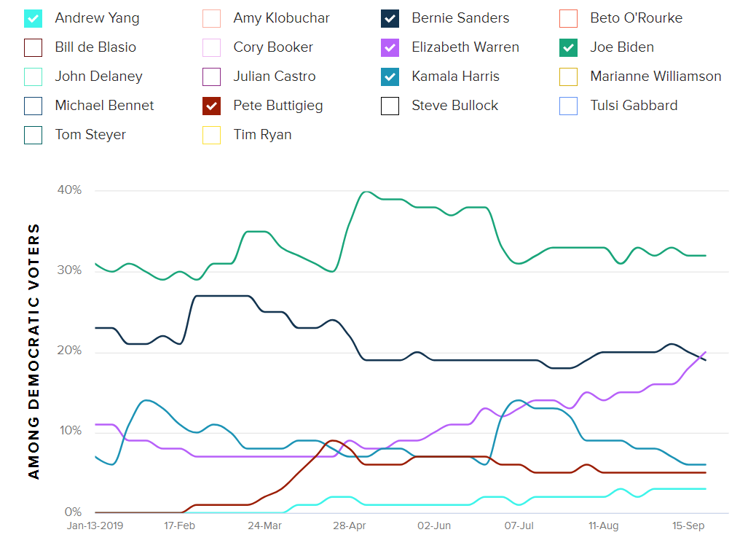Uncheck the Andrew Yang checkbox

[33, 18]
